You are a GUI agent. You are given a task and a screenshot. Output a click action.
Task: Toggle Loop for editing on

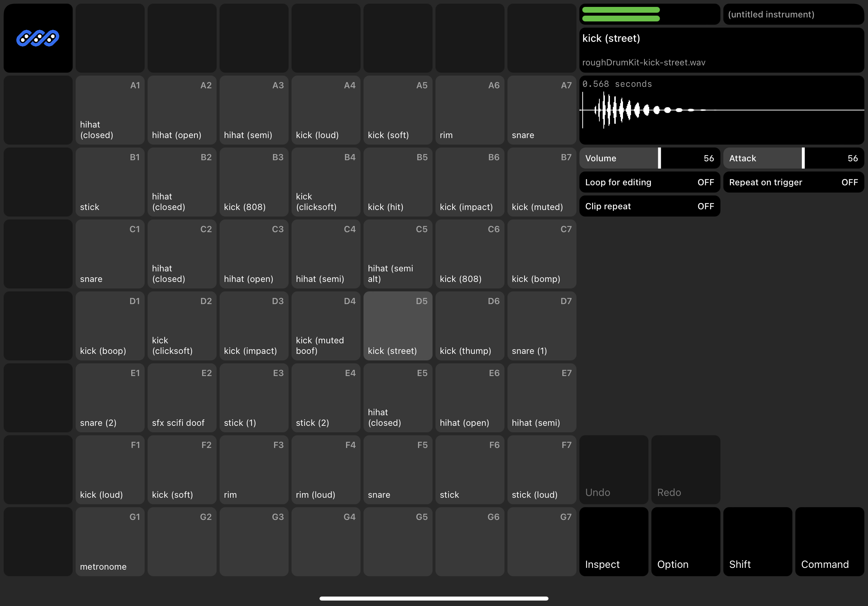649,182
